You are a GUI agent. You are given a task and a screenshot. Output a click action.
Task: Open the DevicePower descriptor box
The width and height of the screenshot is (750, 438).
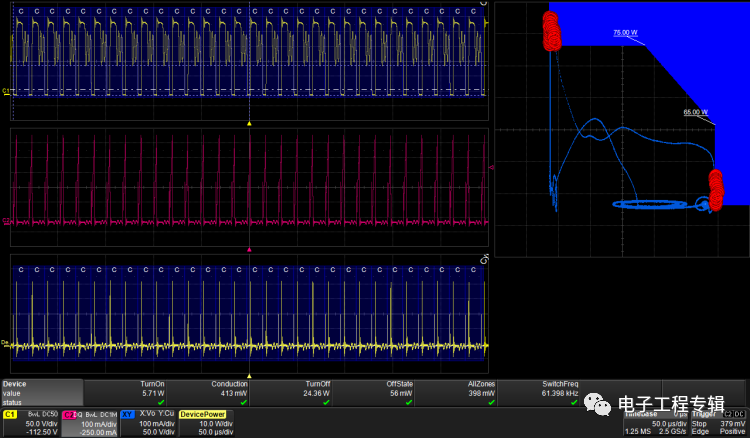(x=207, y=423)
